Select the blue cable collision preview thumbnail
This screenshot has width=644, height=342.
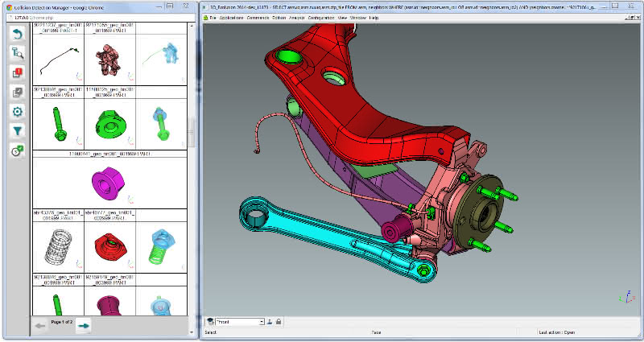(162, 60)
